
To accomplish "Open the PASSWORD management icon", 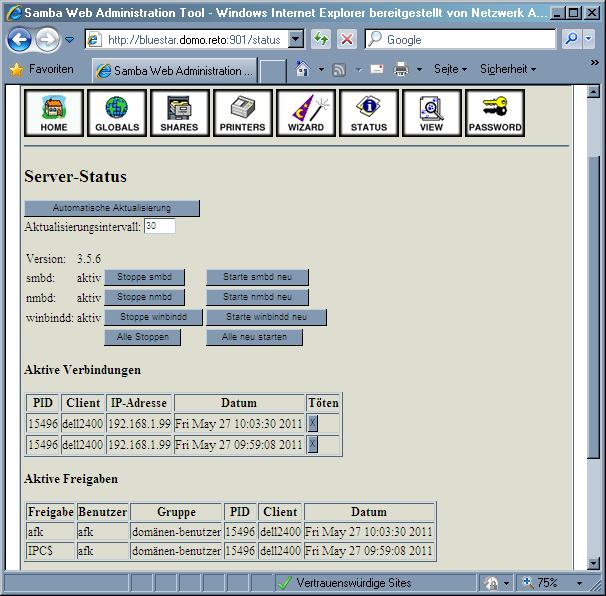I will click(x=495, y=112).
